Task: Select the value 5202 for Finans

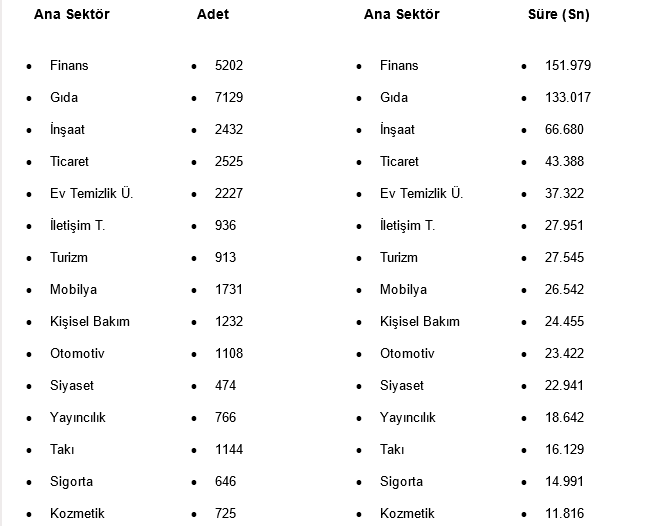Action: point(229,66)
